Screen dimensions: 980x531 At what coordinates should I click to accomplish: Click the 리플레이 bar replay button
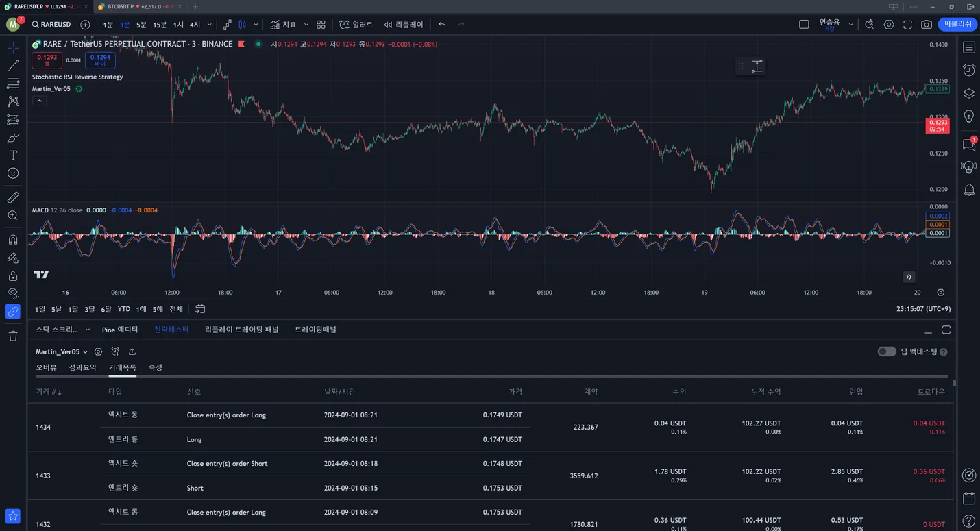(404, 25)
